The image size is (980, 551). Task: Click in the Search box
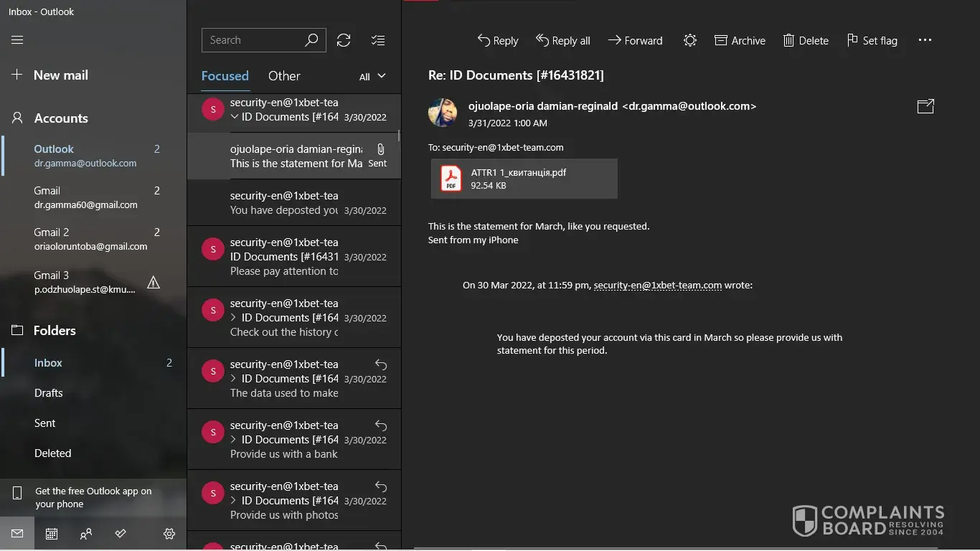(255, 40)
